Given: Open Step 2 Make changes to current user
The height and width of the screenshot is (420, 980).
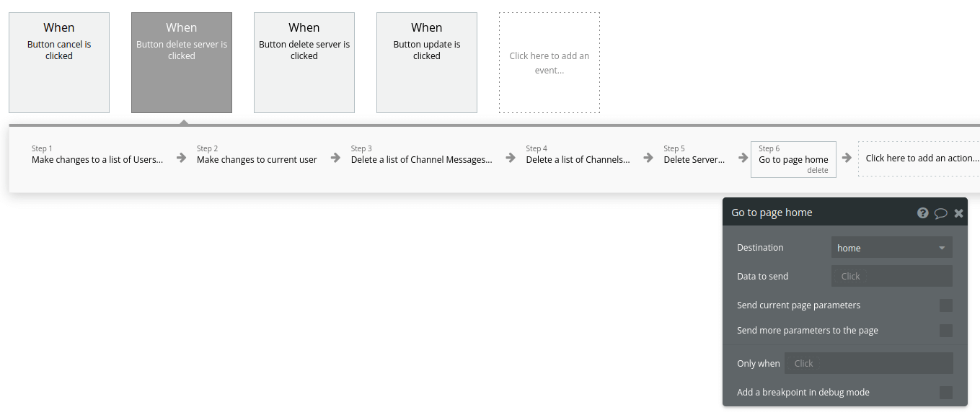Looking at the screenshot, I should (257, 155).
